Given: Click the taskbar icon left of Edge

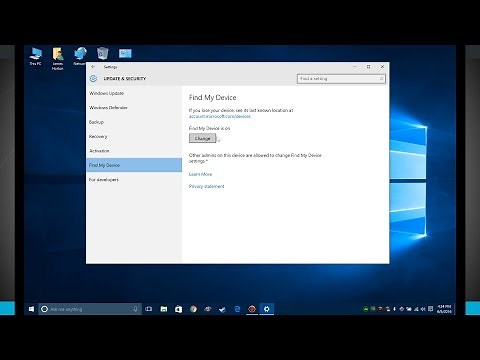Looking at the screenshot, I should click(x=222, y=309).
